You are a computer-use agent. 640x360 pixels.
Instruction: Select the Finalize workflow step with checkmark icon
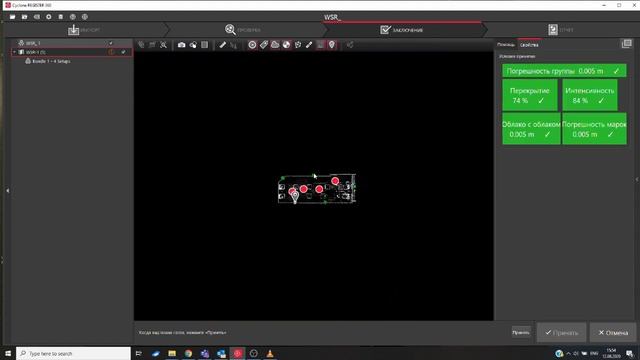coord(402,30)
